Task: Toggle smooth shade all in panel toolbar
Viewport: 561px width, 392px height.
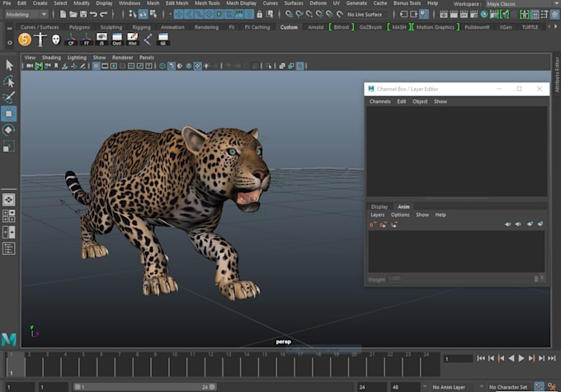Action: 172,66
